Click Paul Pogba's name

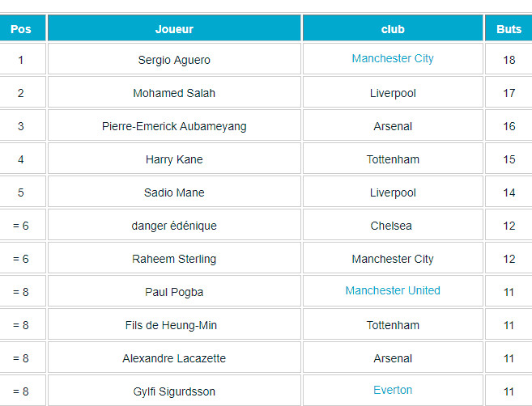(x=174, y=292)
